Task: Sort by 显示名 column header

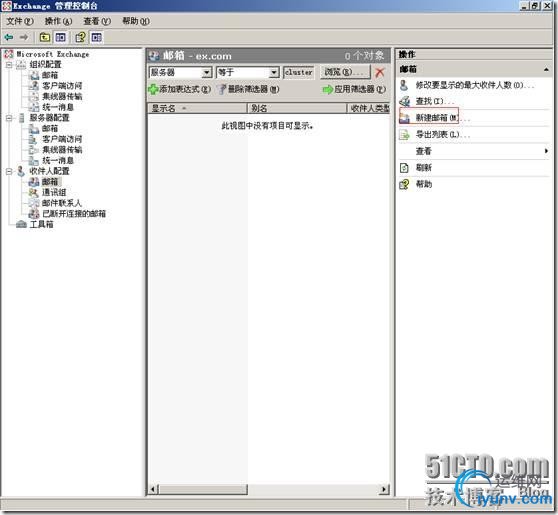Action: coord(197,108)
